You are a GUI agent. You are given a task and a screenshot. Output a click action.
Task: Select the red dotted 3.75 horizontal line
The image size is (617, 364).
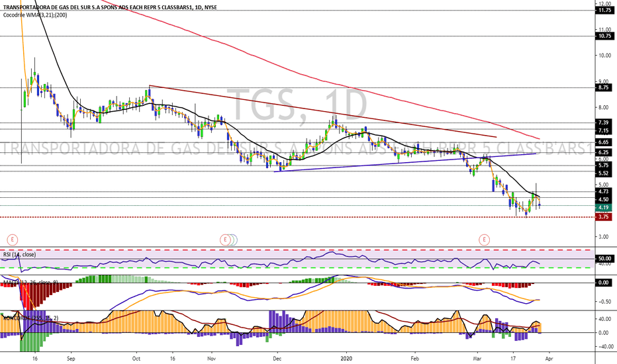click(297, 217)
